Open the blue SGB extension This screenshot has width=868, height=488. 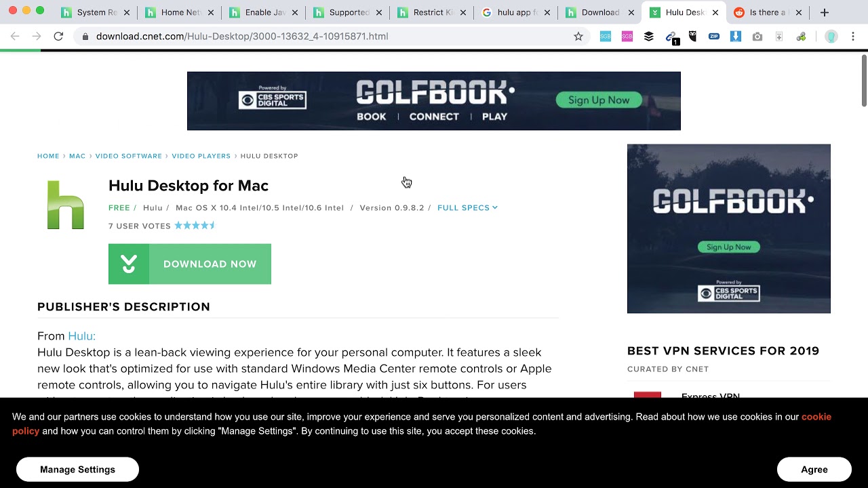(606, 37)
